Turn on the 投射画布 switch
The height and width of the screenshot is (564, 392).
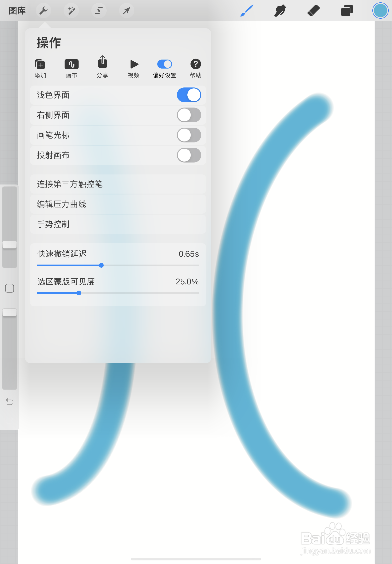[189, 155]
